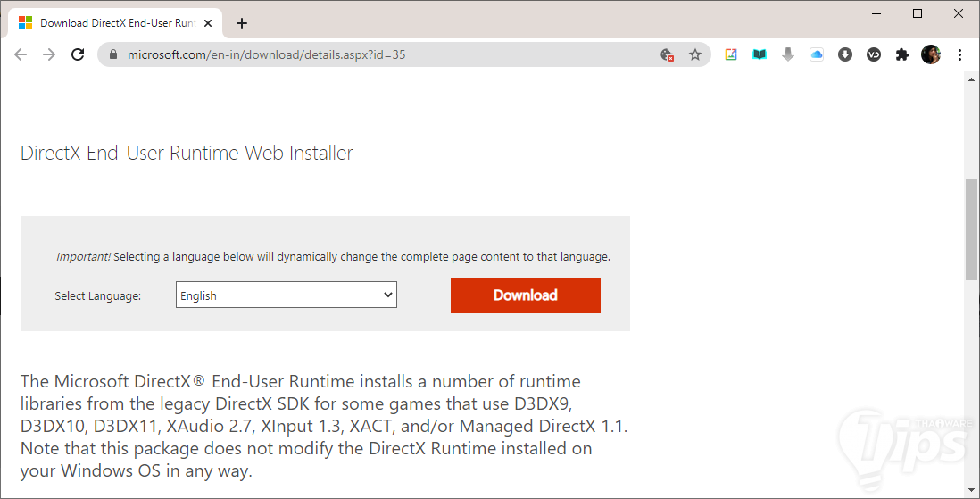Click the dark circle download-arrow extension
The image size is (980, 499).
tap(845, 54)
